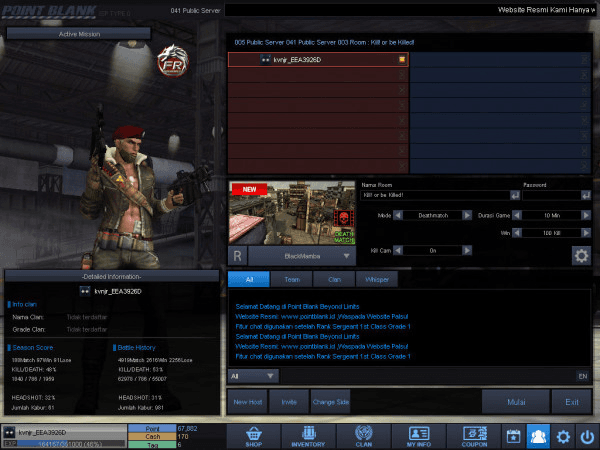Open the CLAN emblem icon
Screen dimensions: 600x450
pyautogui.click(x=364, y=436)
